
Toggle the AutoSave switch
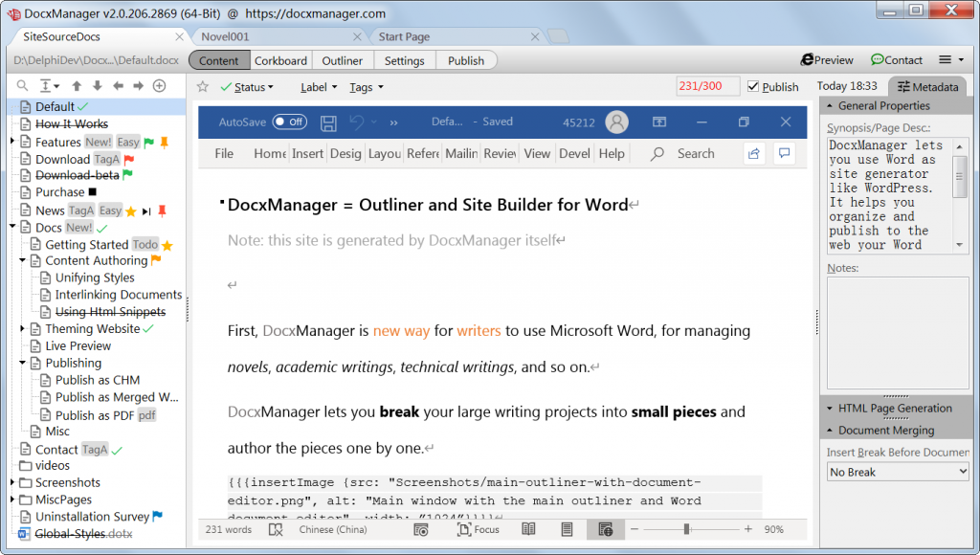(x=290, y=122)
